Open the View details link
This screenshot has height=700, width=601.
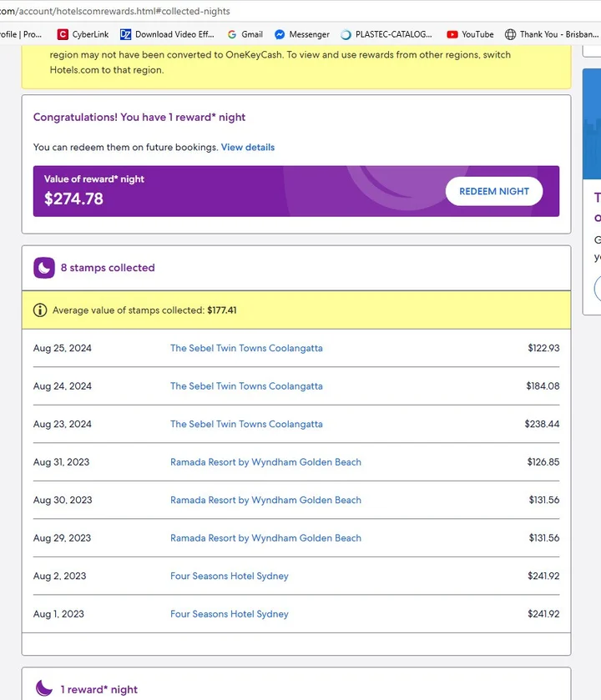[x=248, y=148]
